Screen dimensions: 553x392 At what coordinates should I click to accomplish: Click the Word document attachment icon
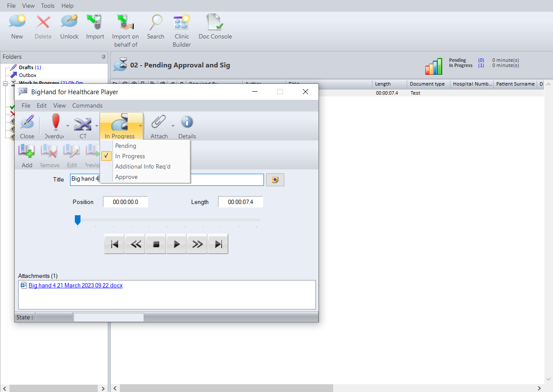tap(24, 286)
